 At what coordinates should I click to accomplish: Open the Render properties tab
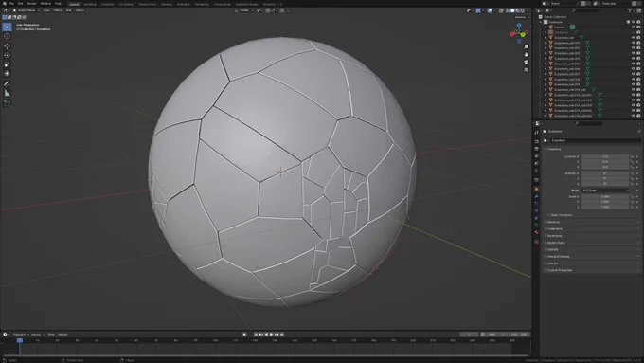[x=536, y=141]
